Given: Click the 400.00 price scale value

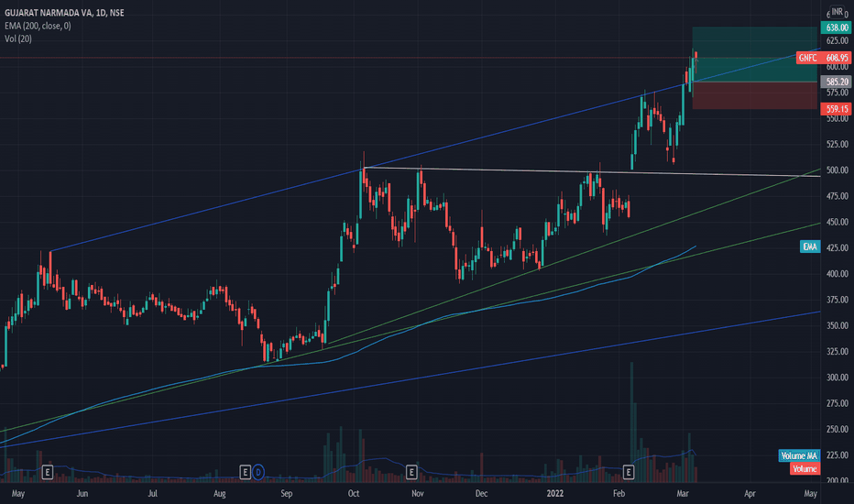Looking at the screenshot, I should pyautogui.click(x=838, y=273).
